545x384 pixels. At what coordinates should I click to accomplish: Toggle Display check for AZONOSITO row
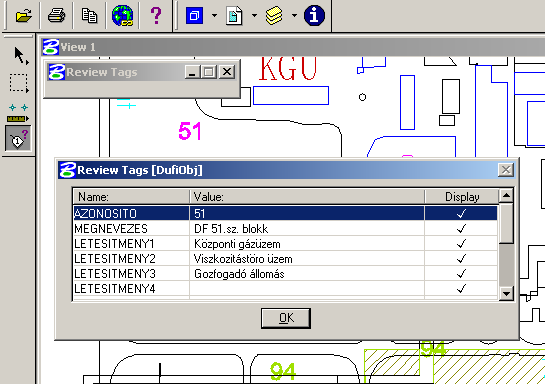click(461, 213)
